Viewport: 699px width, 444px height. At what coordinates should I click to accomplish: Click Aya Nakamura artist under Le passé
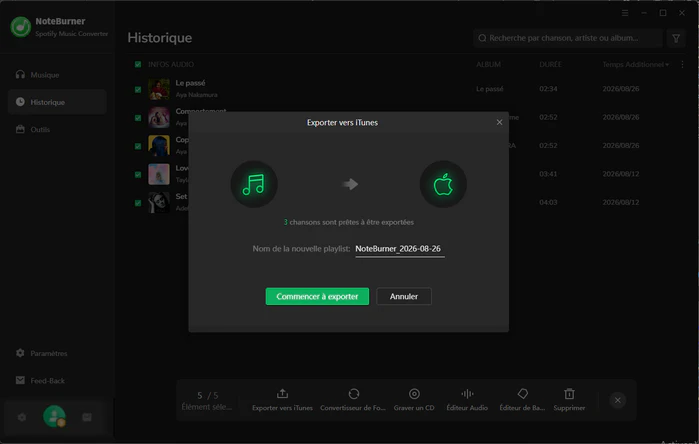(x=197, y=95)
